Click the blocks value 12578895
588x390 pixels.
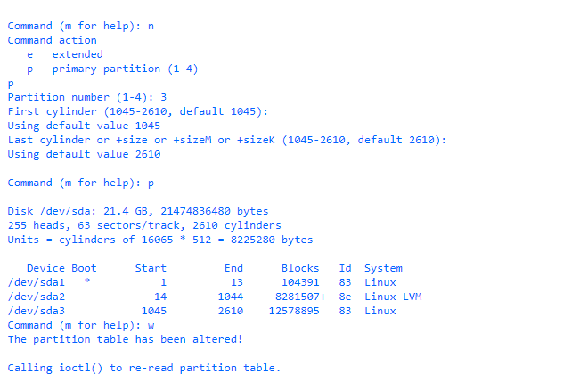[x=294, y=311]
